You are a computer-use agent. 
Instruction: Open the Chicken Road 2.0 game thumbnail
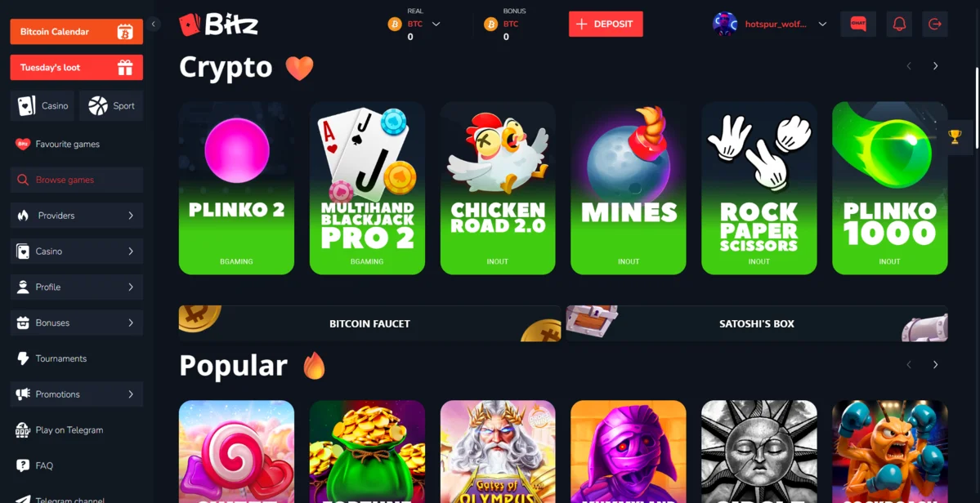tap(498, 188)
